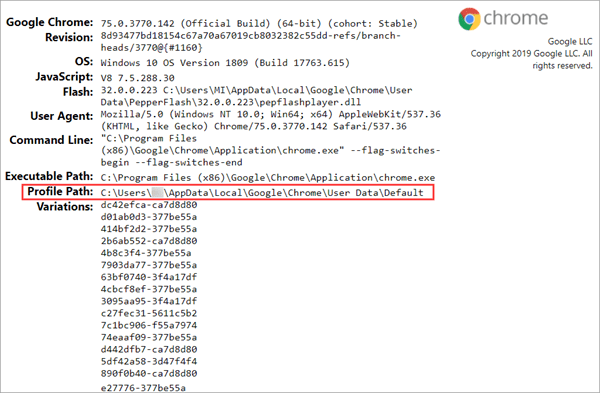Click the 'OS:' label

point(84,62)
